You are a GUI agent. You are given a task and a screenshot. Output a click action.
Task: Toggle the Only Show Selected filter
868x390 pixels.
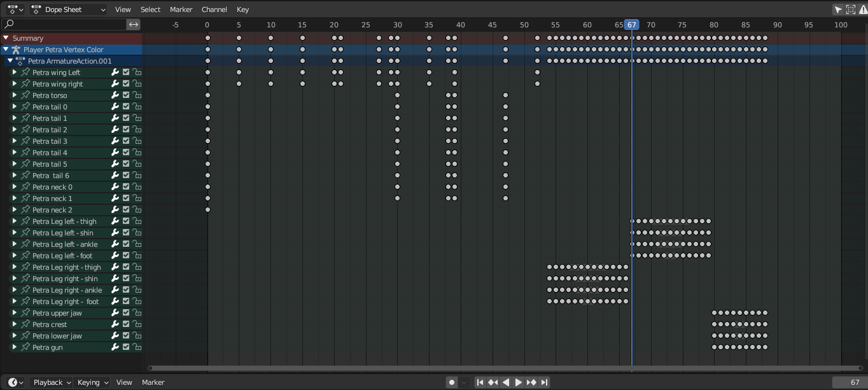coord(838,10)
